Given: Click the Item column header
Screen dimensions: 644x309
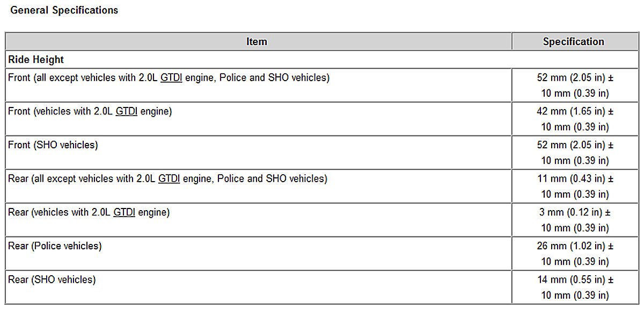Looking at the screenshot, I should click(257, 41).
